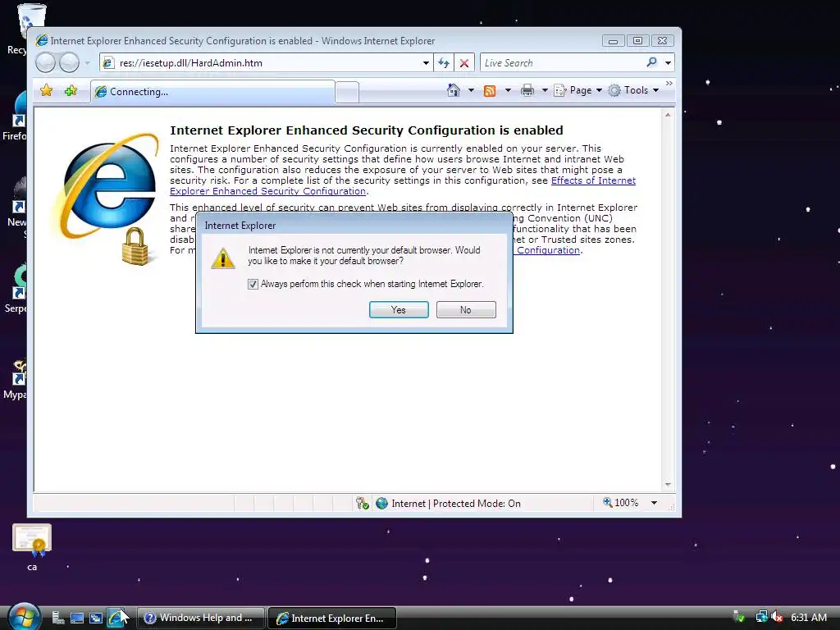The height and width of the screenshot is (630, 840).
Task: Launch Server Manager from Quick Launch
Action: (58, 618)
